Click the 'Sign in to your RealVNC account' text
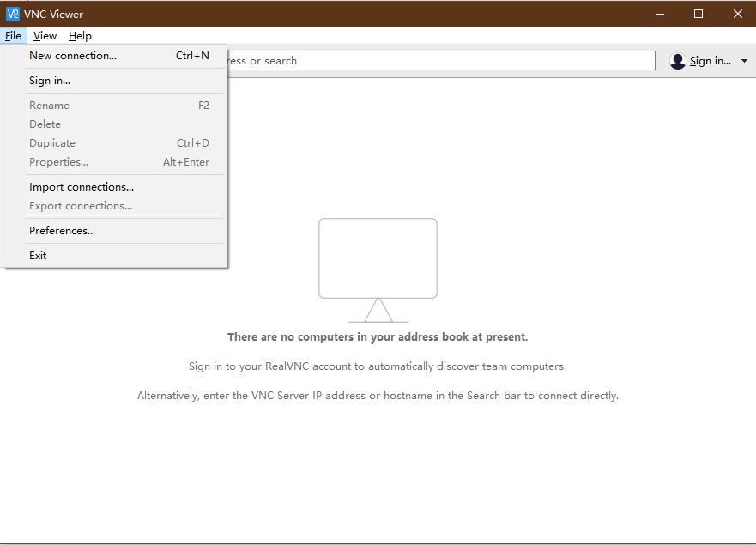This screenshot has width=756, height=545. coord(378,366)
